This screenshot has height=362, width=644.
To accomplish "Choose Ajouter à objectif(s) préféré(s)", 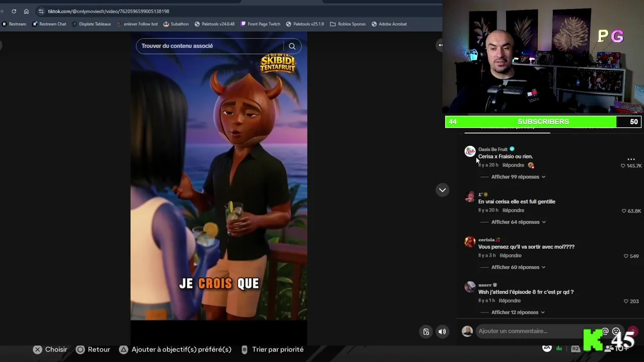I will pos(175,349).
